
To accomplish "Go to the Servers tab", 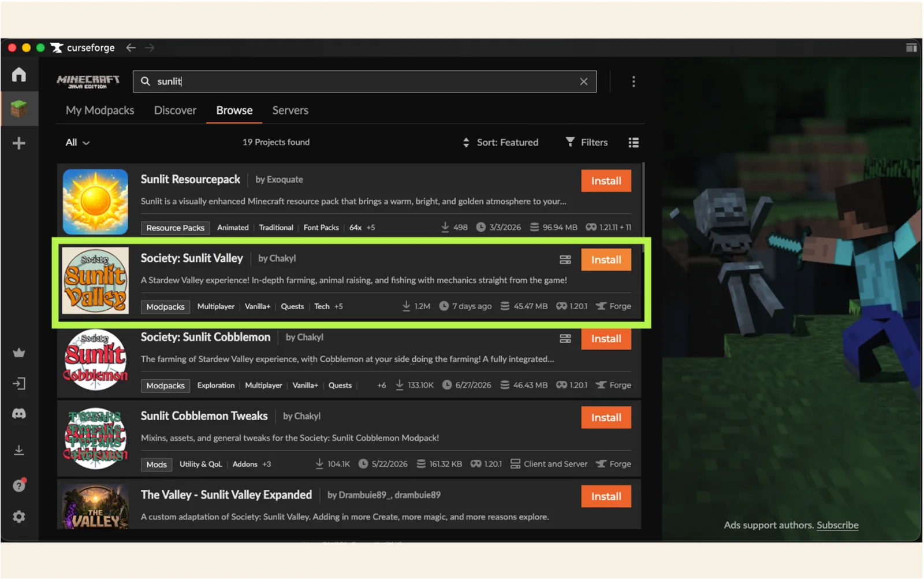I will [290, 110].
